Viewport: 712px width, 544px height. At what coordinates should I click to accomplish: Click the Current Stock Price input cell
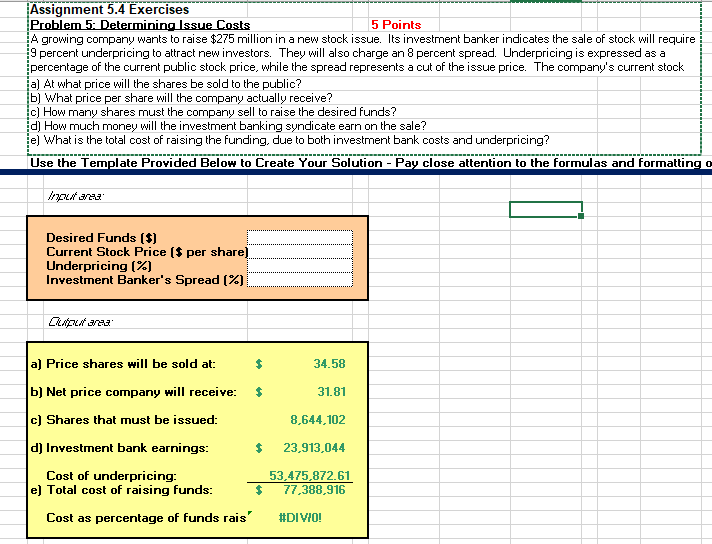[300, 252]
